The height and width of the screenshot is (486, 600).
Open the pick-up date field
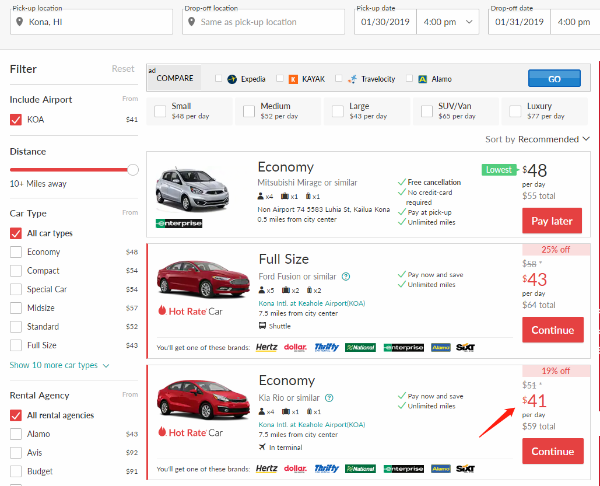pos(385,22)
